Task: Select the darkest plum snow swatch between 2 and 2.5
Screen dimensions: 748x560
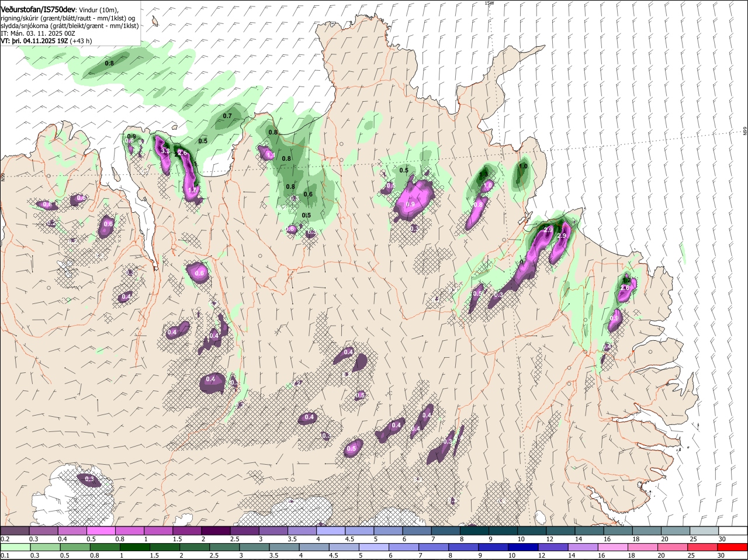Action: (216, 530)
